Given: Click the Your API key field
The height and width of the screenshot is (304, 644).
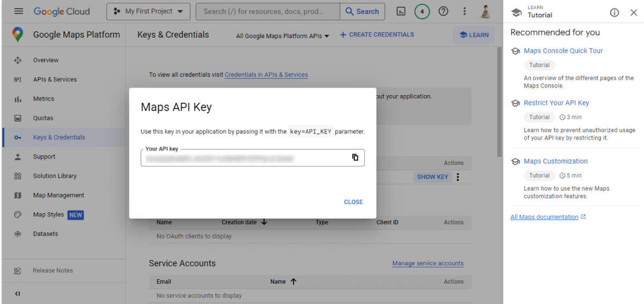Looking at the screenshot, I should click(x=241, y=158).
